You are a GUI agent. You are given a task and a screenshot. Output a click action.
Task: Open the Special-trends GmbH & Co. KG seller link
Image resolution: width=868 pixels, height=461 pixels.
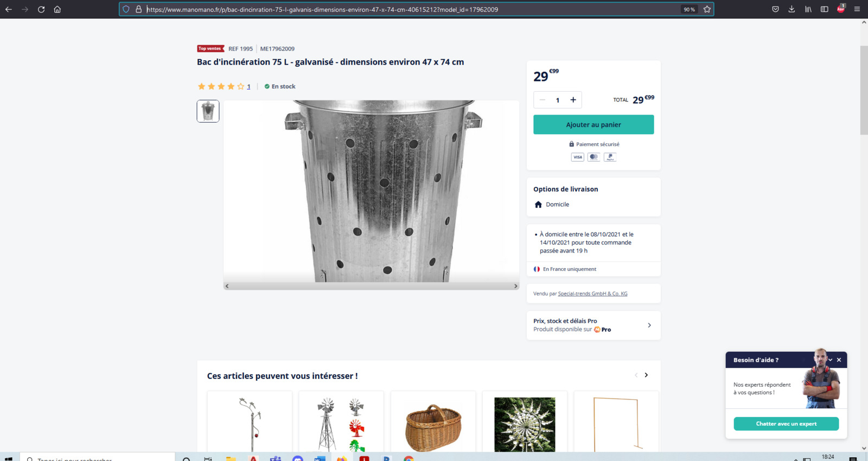(x=592, y=294)
